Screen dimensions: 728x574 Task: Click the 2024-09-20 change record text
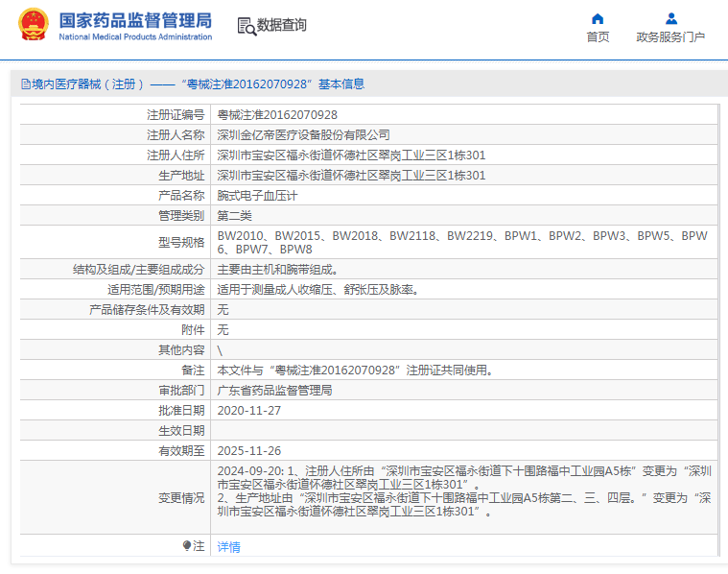click(x=464, y=491)
